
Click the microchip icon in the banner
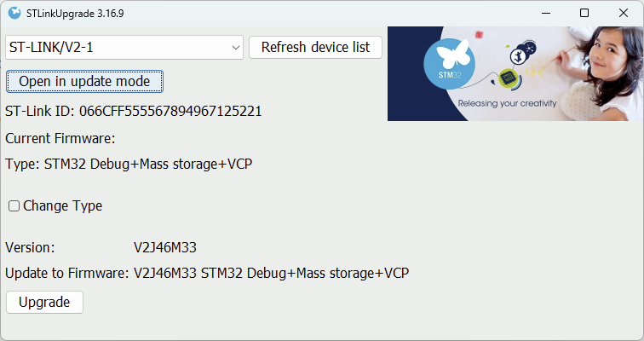pos(509,78)
